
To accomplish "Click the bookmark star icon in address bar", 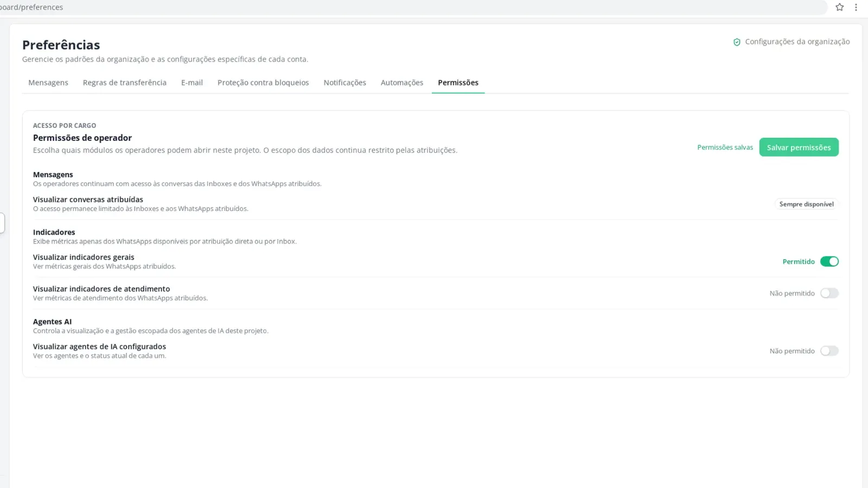I will [x=839, y=7].
